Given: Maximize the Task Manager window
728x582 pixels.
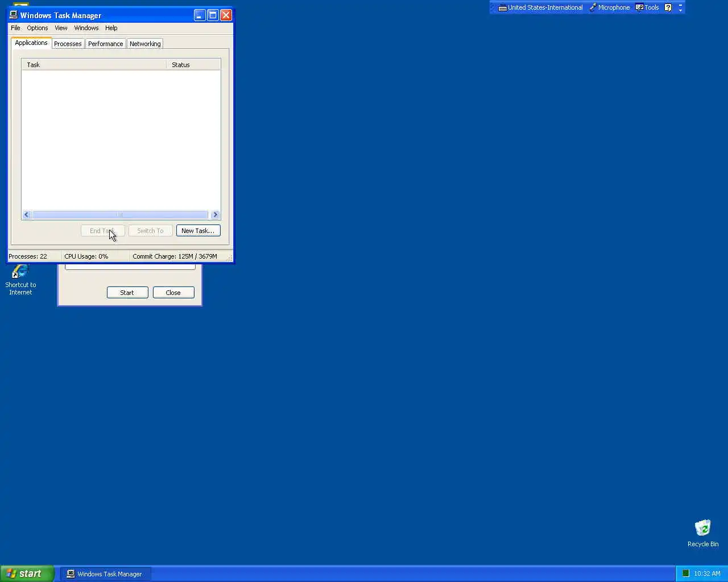Looking at the screenshot, I should pos(213,15).
